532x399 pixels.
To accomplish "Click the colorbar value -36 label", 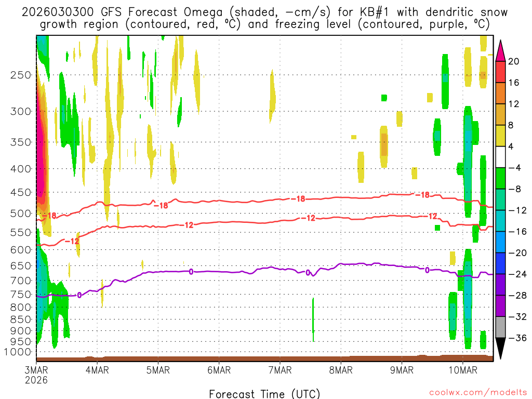I will tap(517, 338).
